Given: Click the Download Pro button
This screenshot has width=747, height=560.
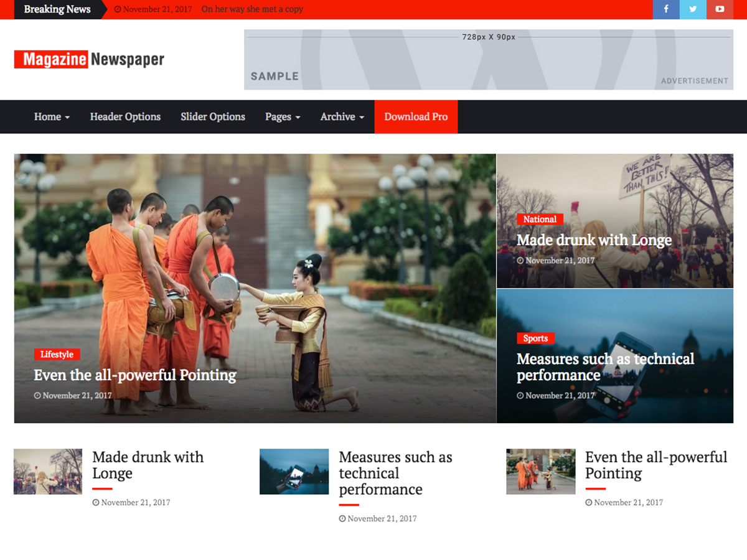Looking at the screenshot, I should (416, 116).
